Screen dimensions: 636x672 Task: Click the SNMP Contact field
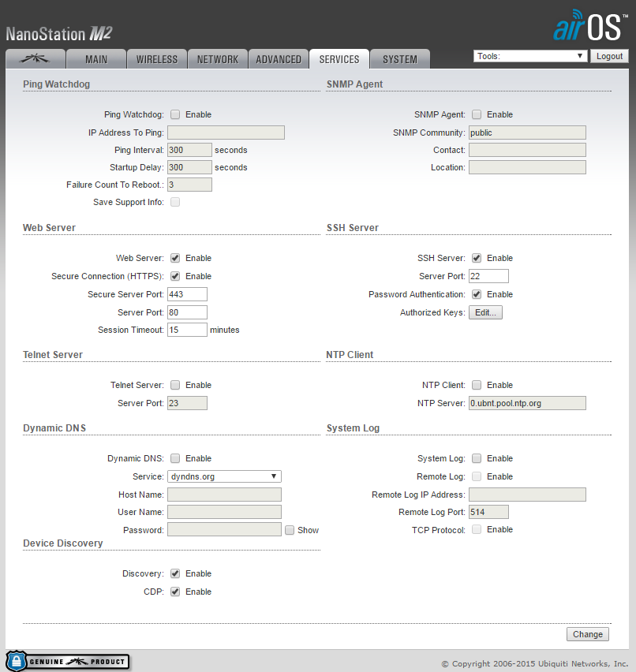pos(527,150)
